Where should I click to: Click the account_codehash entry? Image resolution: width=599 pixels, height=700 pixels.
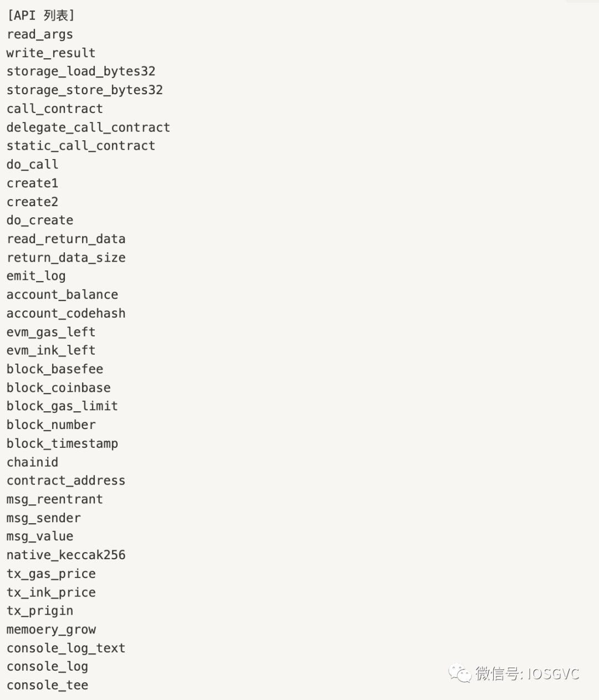[66, 313]
